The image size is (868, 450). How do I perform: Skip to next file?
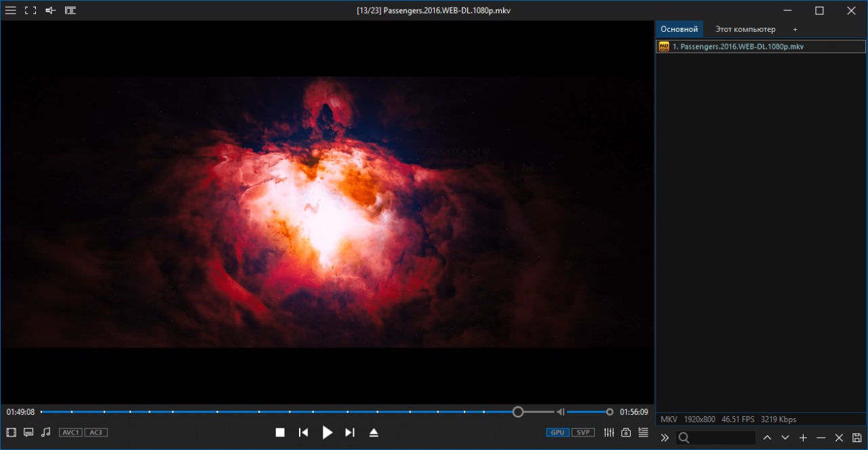[x=350, y=432]
